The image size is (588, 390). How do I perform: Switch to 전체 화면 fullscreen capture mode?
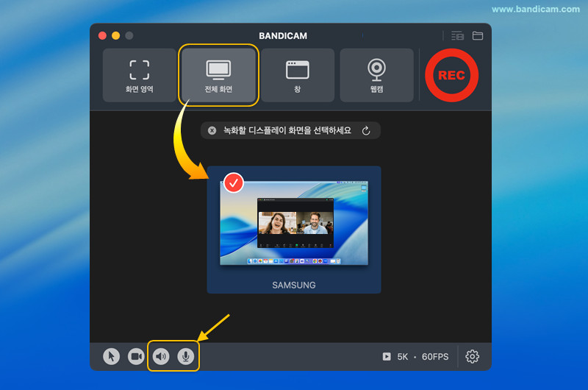[219, 76]
